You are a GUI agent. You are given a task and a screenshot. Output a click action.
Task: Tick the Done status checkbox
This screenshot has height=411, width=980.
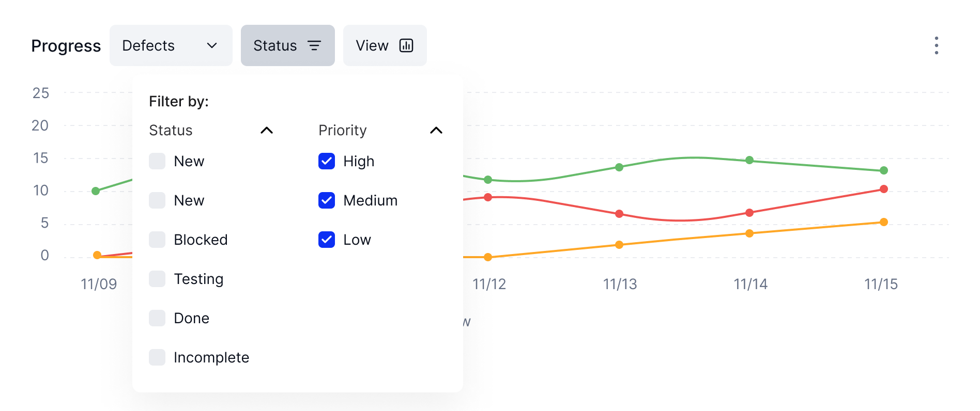point(157,318)
